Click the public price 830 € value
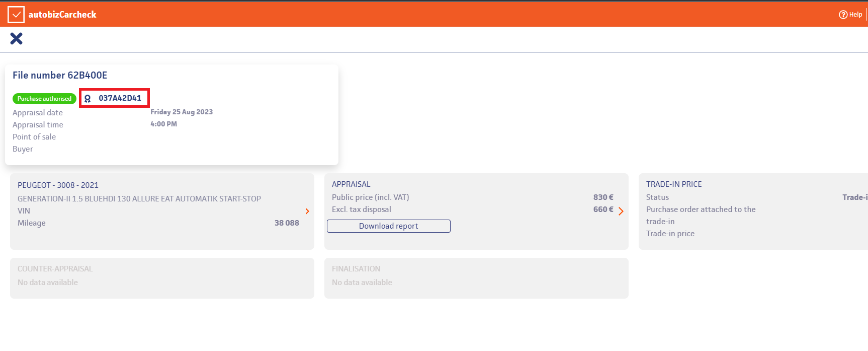Viewport: 868px width, 351px height. coord(603,197)
